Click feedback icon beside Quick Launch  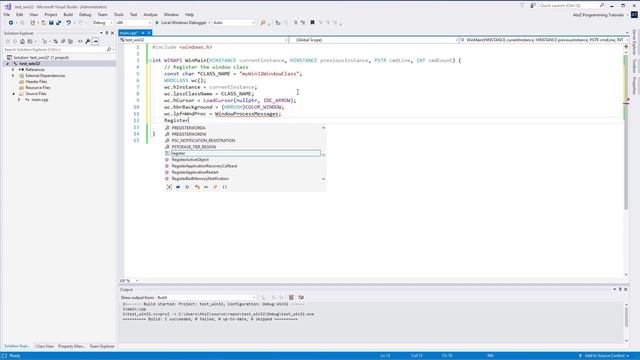pyautogui.click(x=533, y=6)
